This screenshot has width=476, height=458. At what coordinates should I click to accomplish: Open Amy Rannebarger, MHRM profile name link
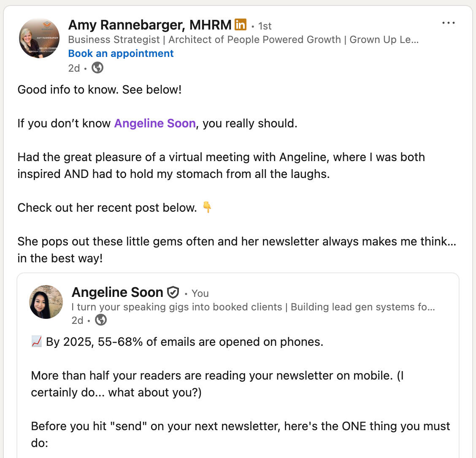[150, 25]
